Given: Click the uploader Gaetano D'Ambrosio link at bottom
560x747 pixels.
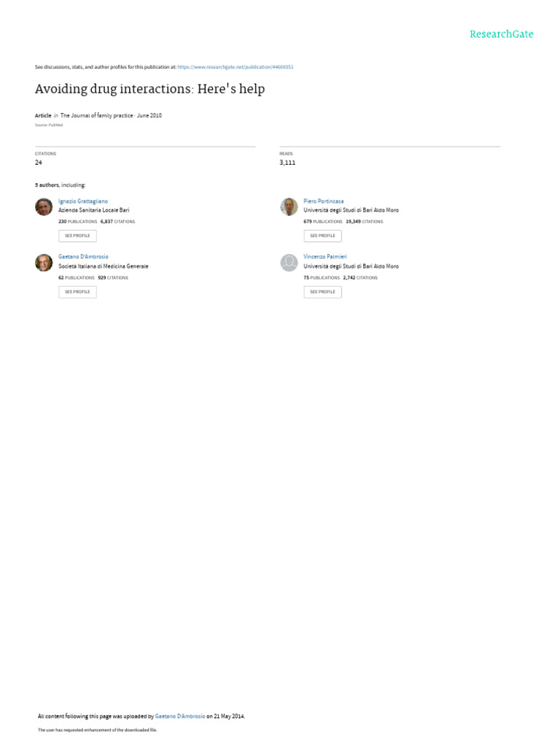Looking at the screenshot, I should coord(180,716).
